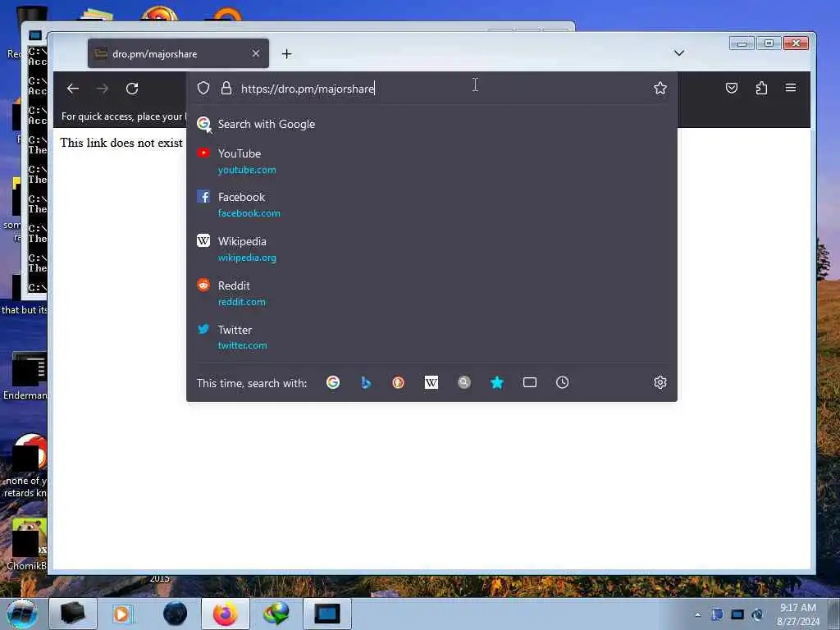
Task: Search this time with Bing icon
Action: (x=366, y=382)
